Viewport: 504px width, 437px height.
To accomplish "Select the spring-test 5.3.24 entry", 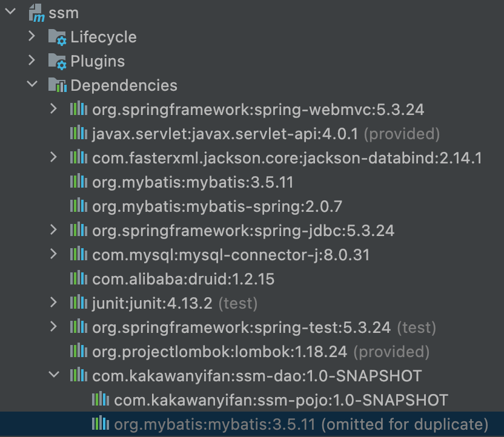I will point(241,327).
